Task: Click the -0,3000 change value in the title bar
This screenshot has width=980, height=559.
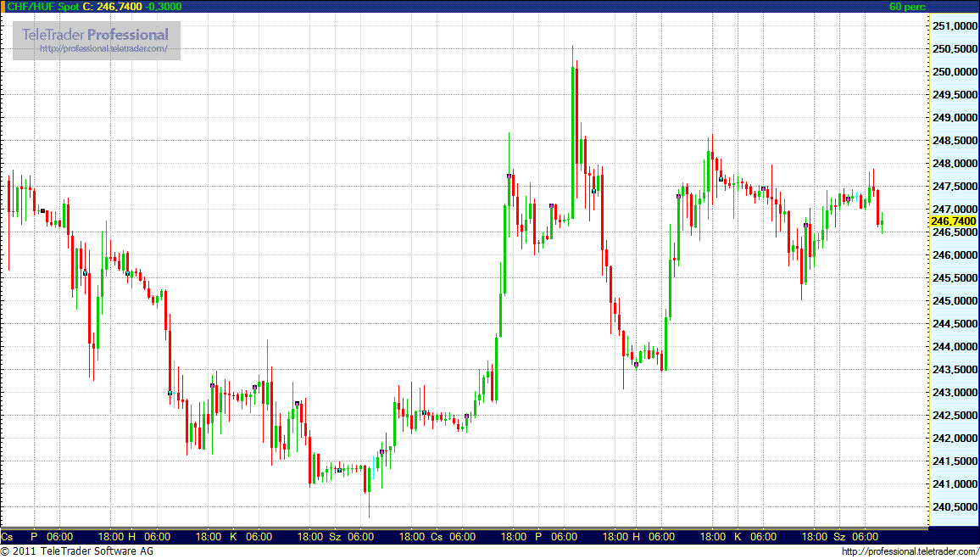Action: click(x=164, y=6)
